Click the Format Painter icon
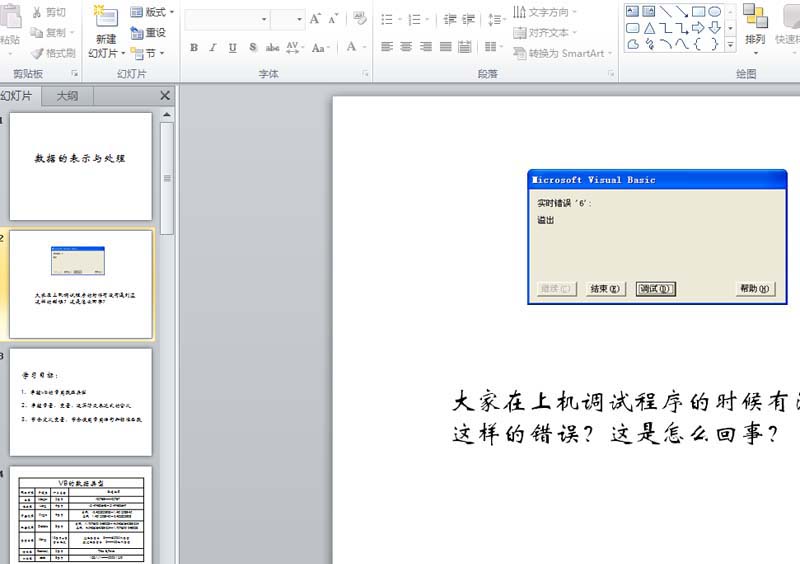This screenshot has width=800, height=564. [53, 53]
